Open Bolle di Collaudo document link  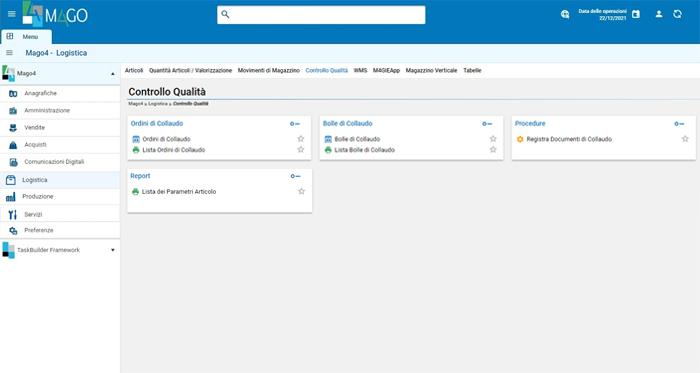tap(357, 139)
